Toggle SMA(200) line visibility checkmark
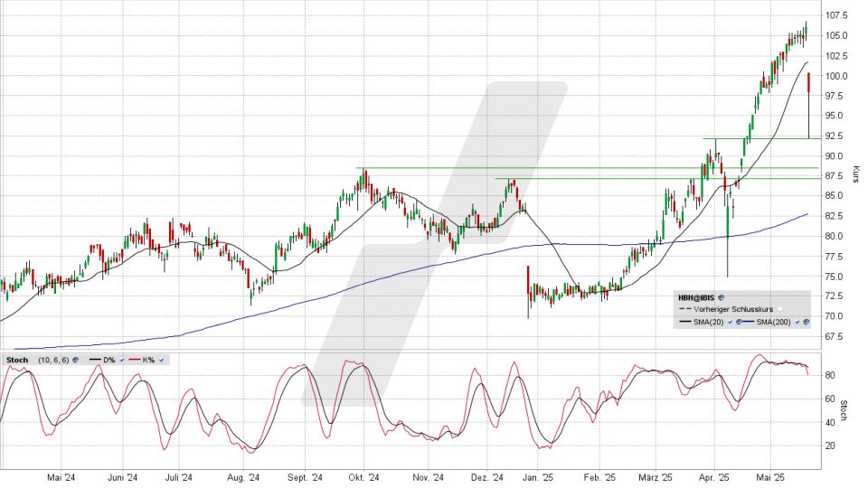868x488 pixels. tap(797, 322)
